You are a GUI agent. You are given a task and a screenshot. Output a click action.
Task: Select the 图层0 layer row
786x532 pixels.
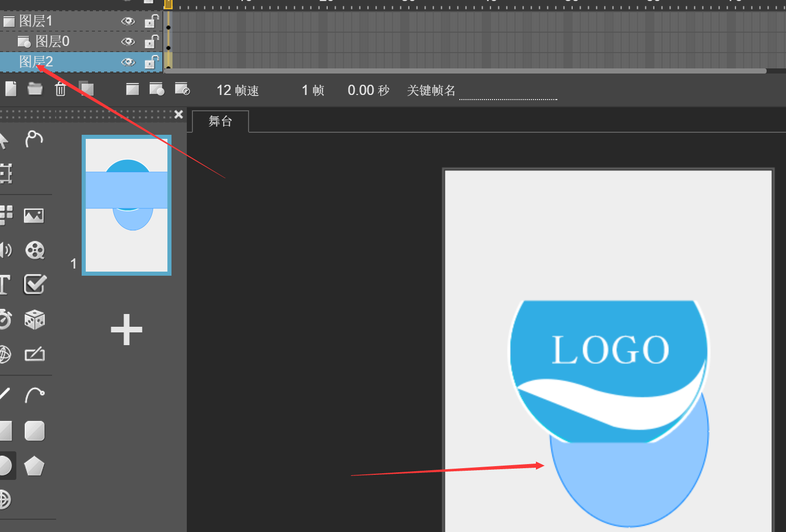coord(52,41)
